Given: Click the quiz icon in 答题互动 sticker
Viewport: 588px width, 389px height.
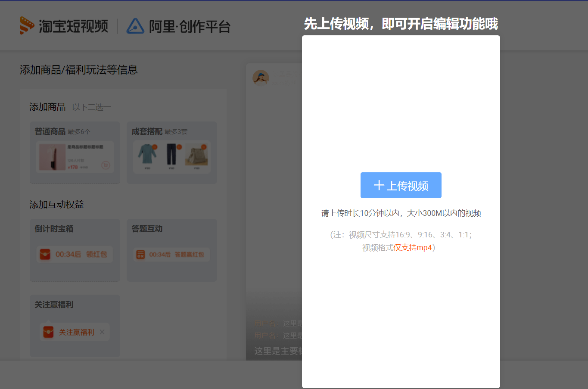Looking at the screenshot, I should [x=140, y=255].
